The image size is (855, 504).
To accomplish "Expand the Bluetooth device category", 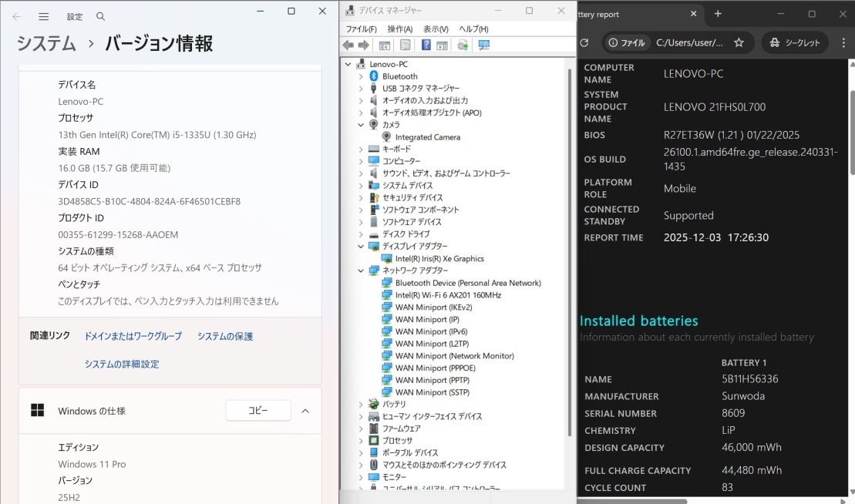I will tap(360, 76).
